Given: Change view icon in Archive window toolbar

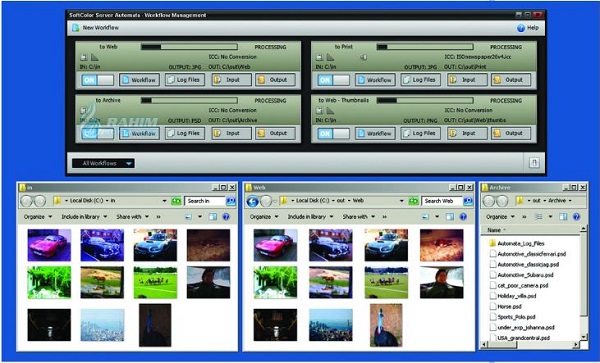Looking at the screenshot, I should pos(538,217).
